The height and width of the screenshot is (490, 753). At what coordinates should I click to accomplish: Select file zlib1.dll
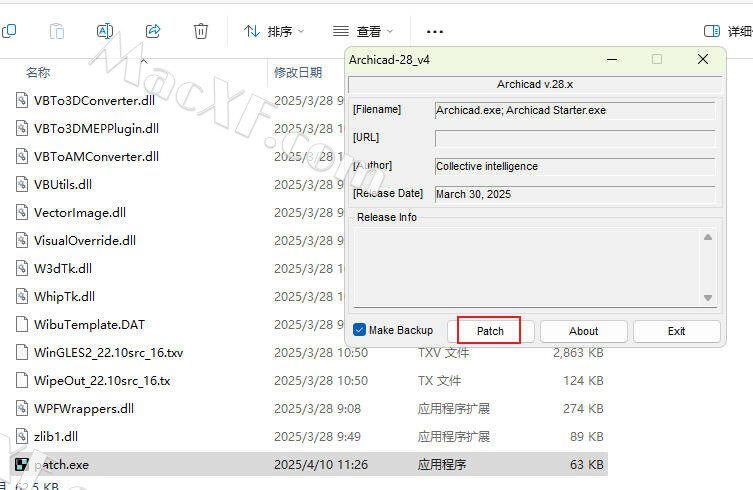(56, 437)
